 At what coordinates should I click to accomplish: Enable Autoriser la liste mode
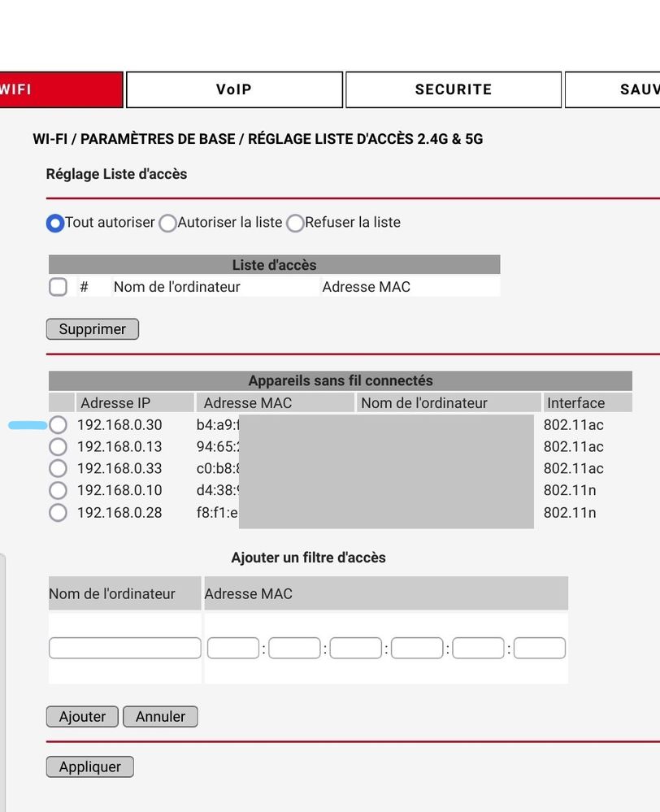(x=167, y=223)
